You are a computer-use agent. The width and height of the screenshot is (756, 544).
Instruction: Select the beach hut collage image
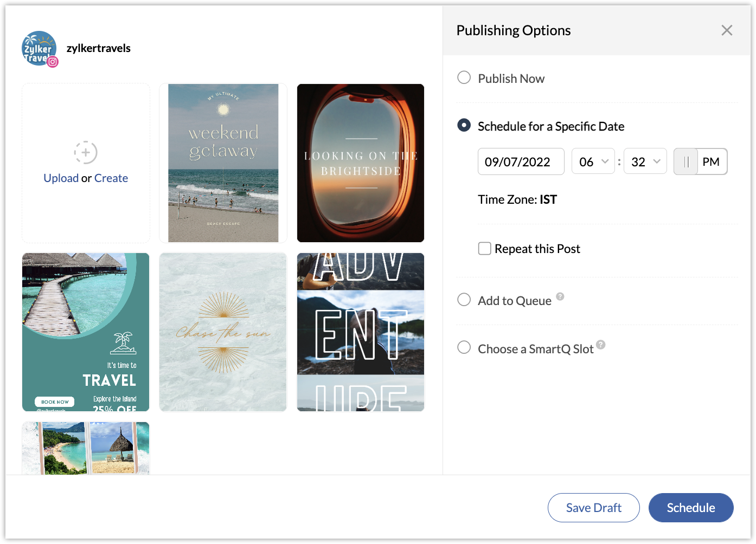86,449
